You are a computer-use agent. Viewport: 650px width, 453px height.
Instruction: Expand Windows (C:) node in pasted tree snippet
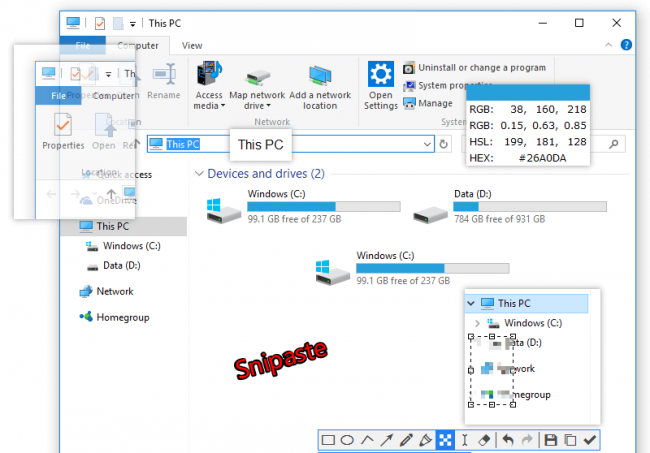[477, 323]
